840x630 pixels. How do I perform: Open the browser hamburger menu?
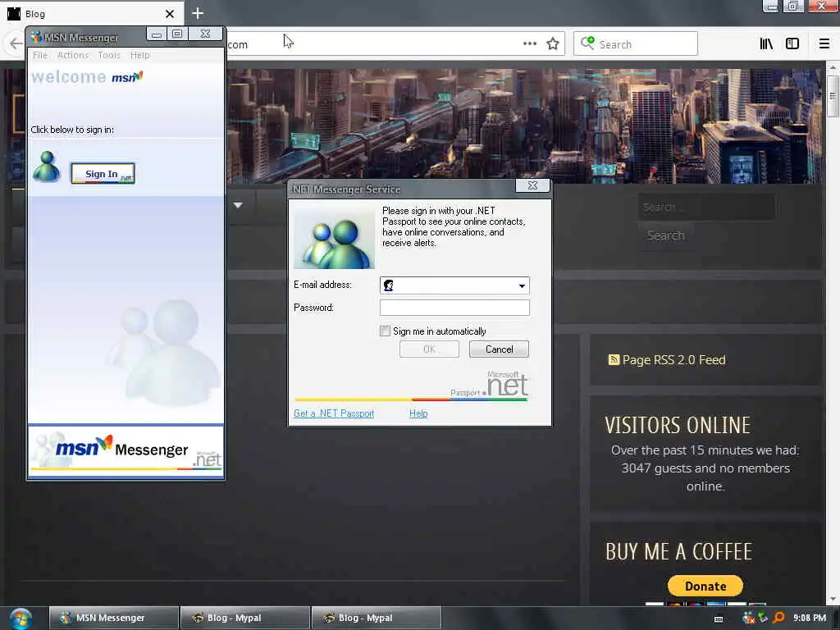coord(824,44)
